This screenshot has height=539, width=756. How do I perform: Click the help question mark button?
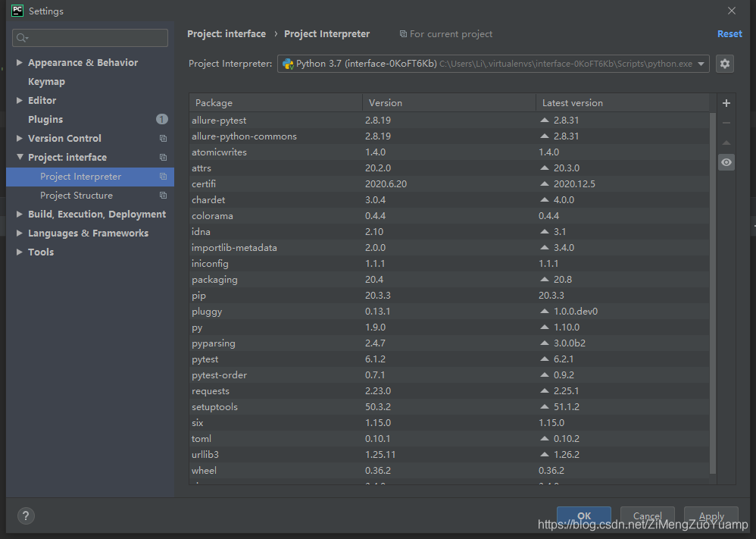[26, 515]
